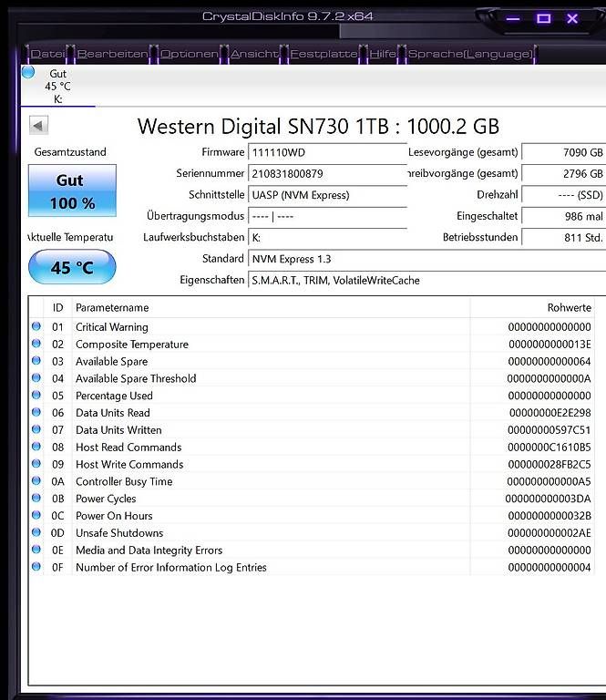Click the 45 °C temperature button
Image resolution: width=606 pixels, height=700 pixels.
tap(72, 267)
